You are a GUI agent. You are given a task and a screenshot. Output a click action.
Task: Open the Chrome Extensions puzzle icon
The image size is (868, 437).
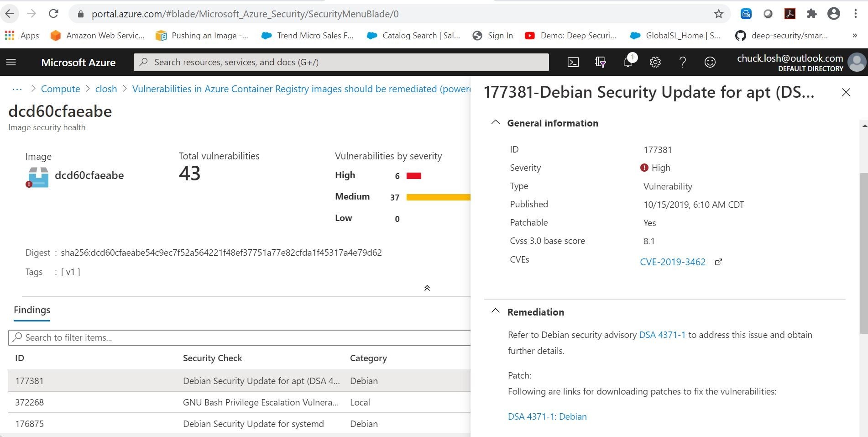click(x=812, y=14)
